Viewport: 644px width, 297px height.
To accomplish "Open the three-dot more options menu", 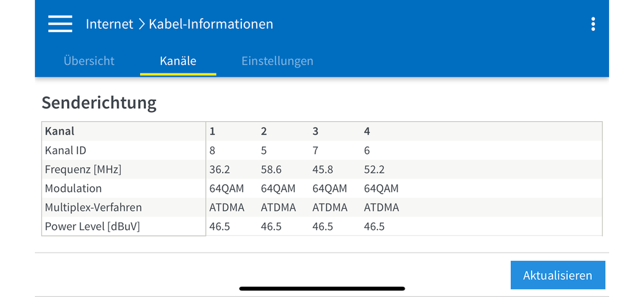I will [592, 24].
